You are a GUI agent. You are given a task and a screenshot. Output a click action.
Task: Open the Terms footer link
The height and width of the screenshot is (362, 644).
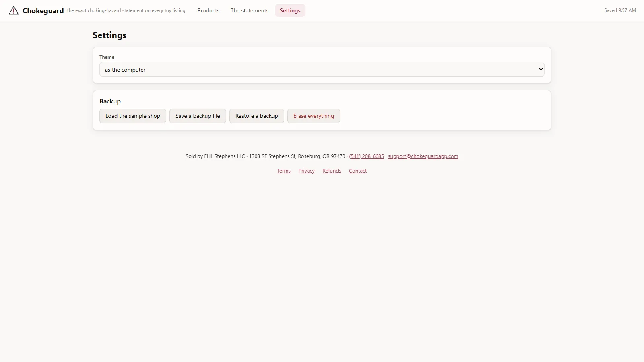(x=284, y=171)
